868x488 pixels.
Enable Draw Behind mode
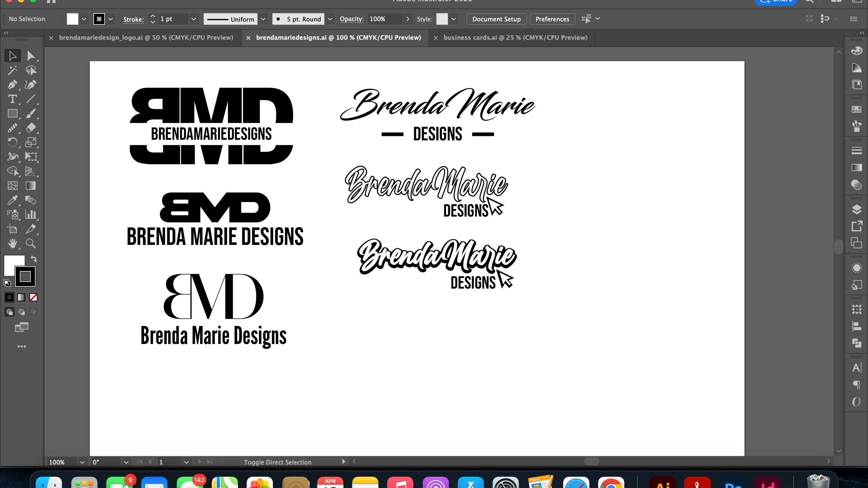pyautogui.click(x=21, y=312)
